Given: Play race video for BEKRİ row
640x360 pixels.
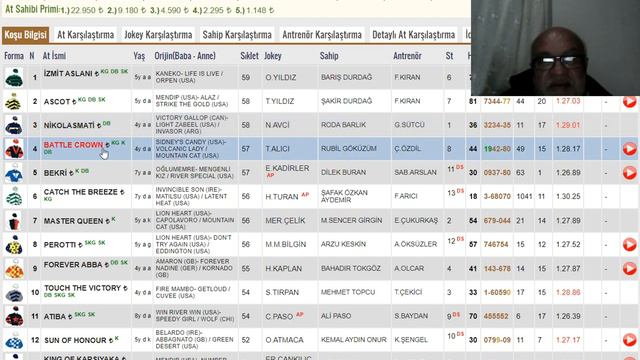Looking at the screenshot, I should tap(629, 173).
